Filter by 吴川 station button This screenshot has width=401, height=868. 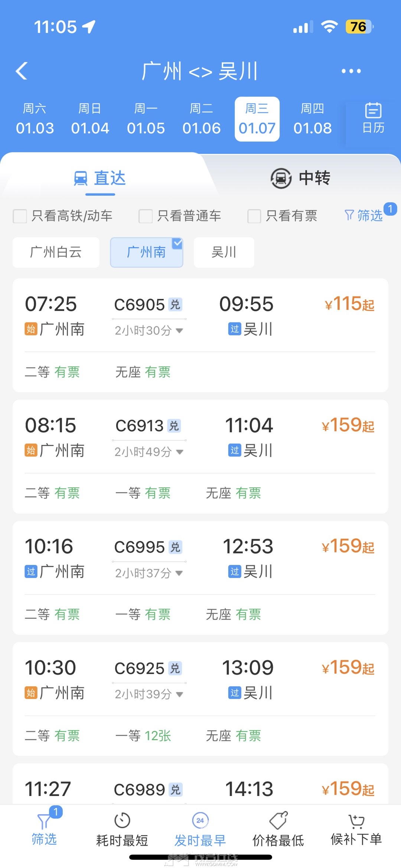coord(224,252)
